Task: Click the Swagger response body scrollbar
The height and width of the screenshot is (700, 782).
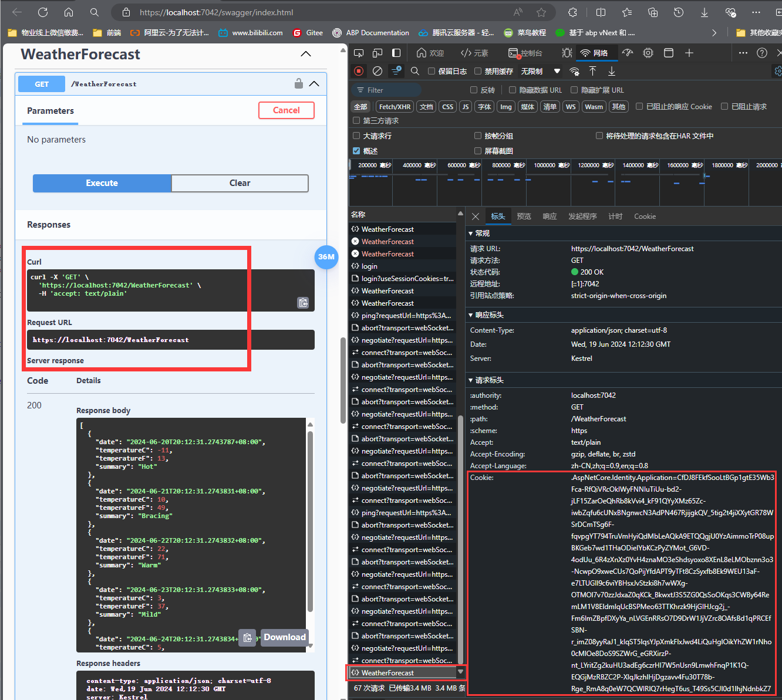Action: 310,522
